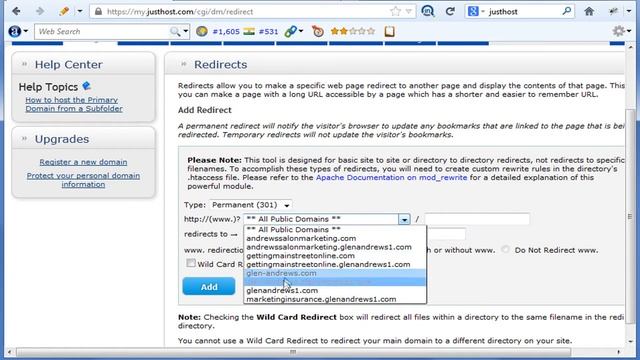Click the highlighter pencil toolbar icon
Viewport: 640px width, 360px height.
(x=64, y=11)
